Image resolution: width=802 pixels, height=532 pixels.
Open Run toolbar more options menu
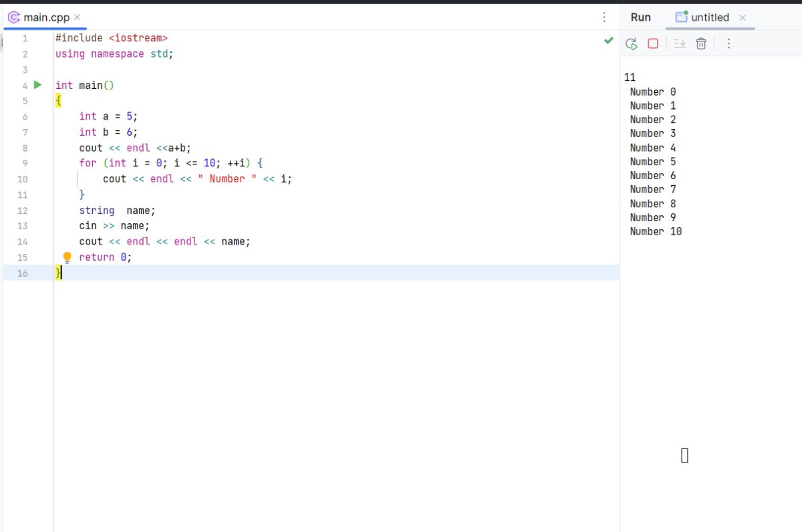[x=729, y=43]
